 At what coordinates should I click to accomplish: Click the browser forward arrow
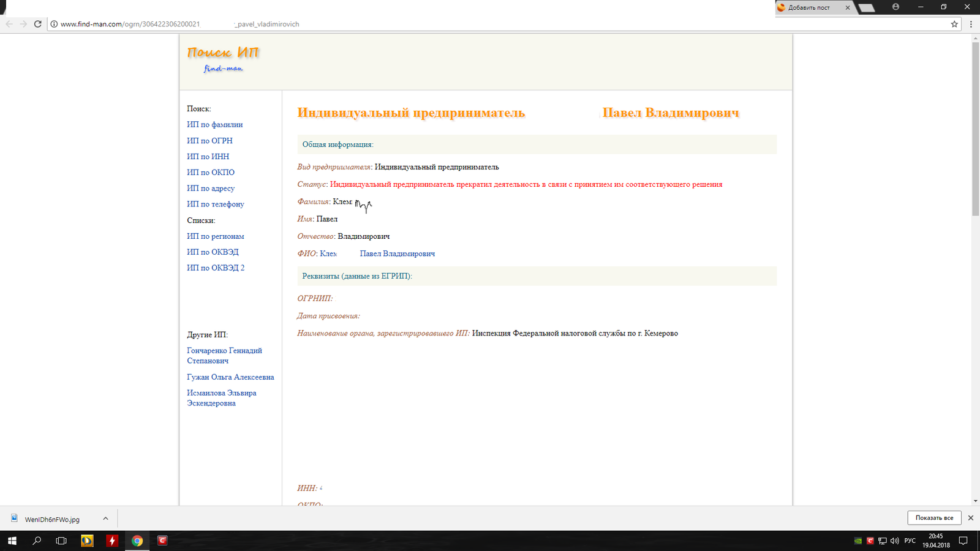(x=23, y=24)
